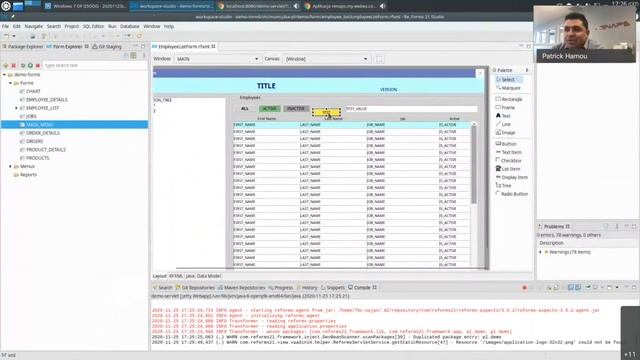Open the Snippets tab
This screenshot has width=640, height=360.
[x=333, y=288]
